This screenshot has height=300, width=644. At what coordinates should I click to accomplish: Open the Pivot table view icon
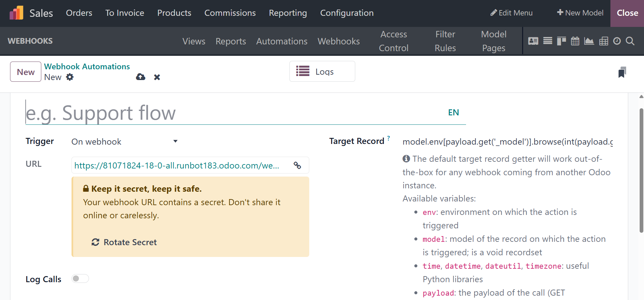coord(603,41)
